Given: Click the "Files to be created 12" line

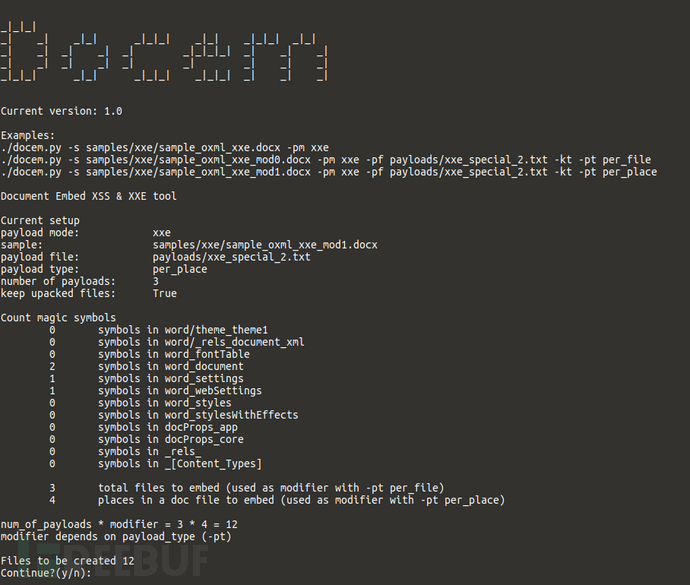Looking at the screenshot, I should pos(68,561).
